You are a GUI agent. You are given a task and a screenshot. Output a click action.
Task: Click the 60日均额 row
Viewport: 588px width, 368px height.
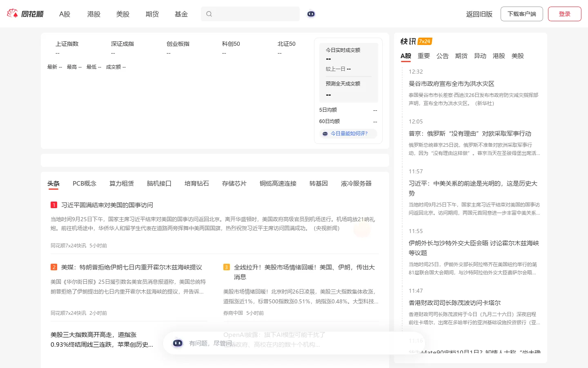click(348, 121)
